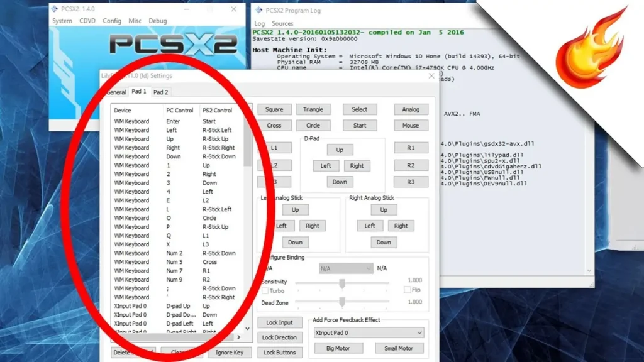Open the XInput Pad 0 dropdown

point(369,332)
